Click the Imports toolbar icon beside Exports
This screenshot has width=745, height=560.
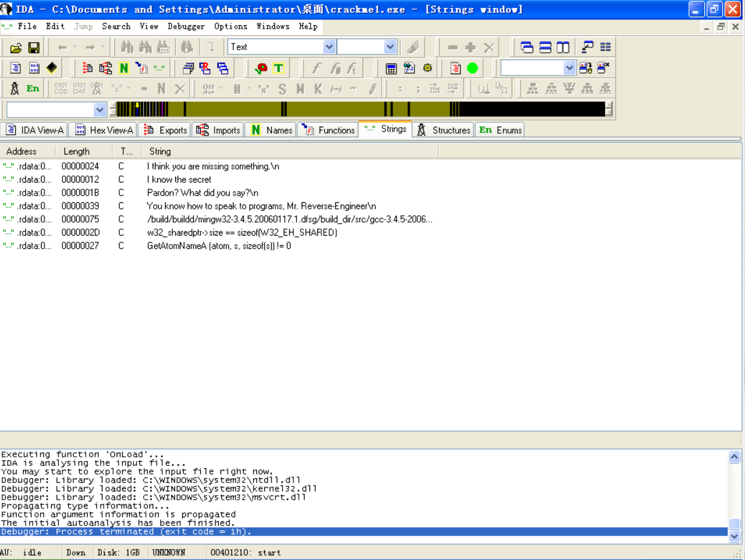click(x=106, y=68)
